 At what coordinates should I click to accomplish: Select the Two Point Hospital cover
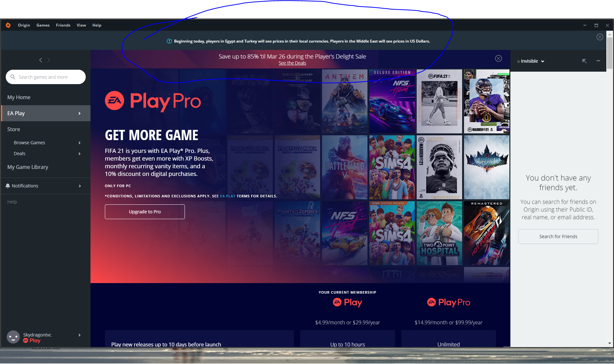[439, 233]
